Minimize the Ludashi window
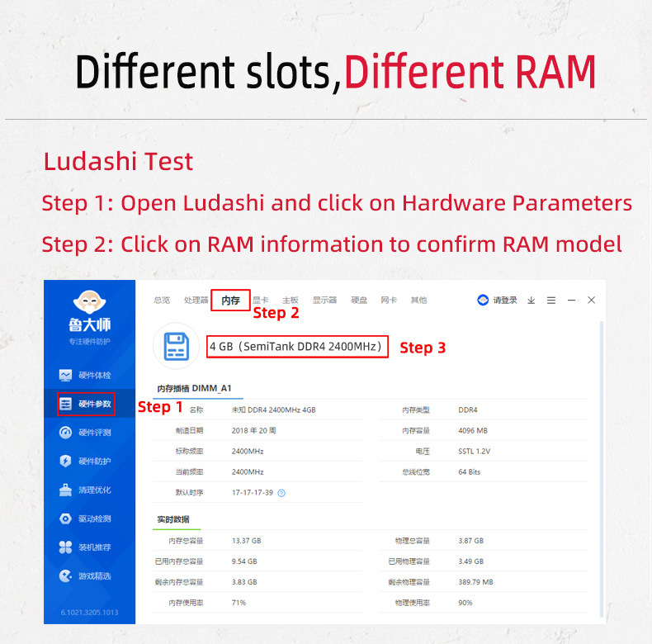The image size is (652, 644). coord(571,300)
